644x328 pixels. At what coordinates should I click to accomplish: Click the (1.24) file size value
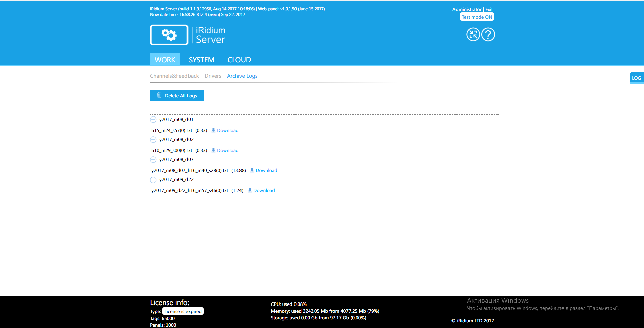(237, 190)
